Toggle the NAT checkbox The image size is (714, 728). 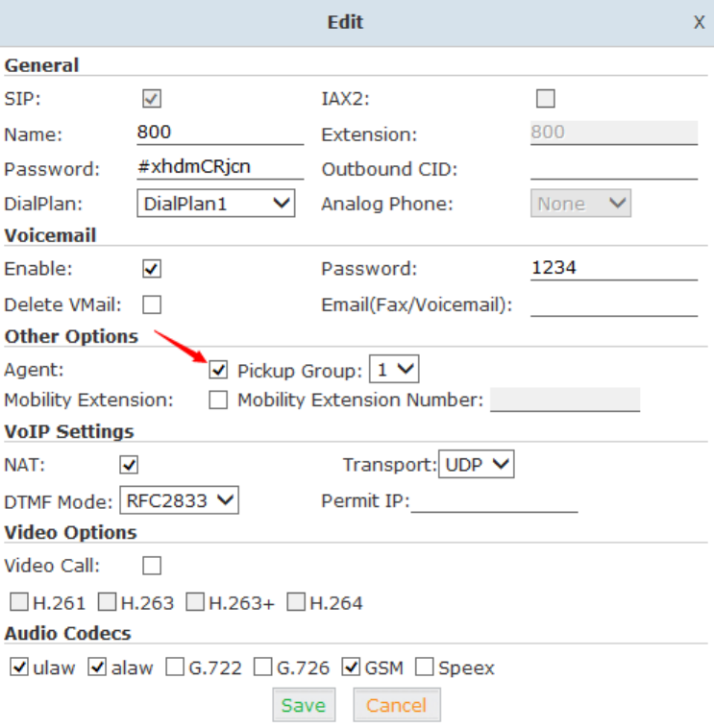[129, 465]
